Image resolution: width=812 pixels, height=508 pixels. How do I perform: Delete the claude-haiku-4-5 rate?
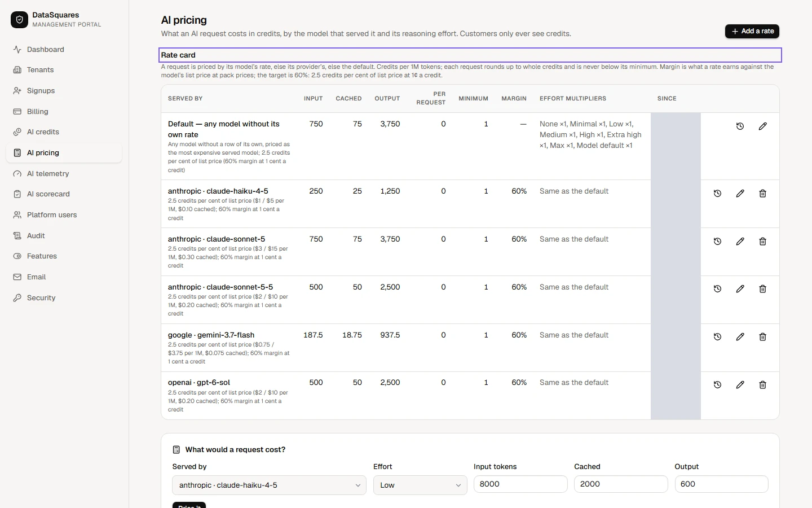coord(762,194)
